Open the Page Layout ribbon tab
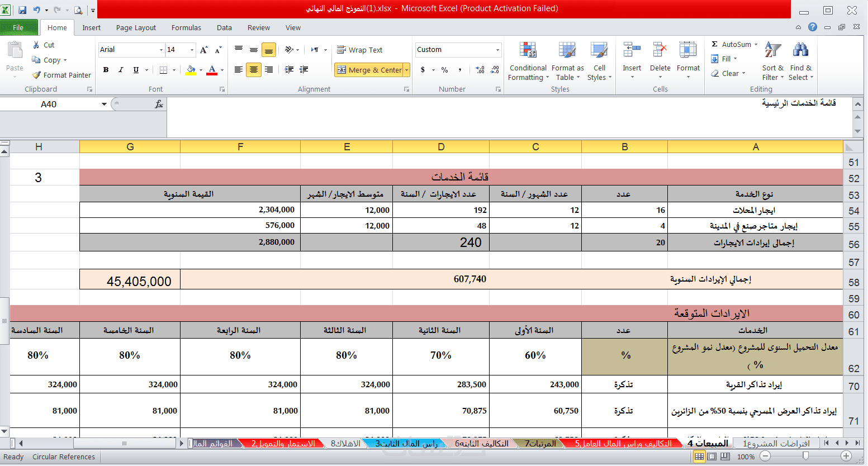Screen dimensions: 868x466 point(136,27)
